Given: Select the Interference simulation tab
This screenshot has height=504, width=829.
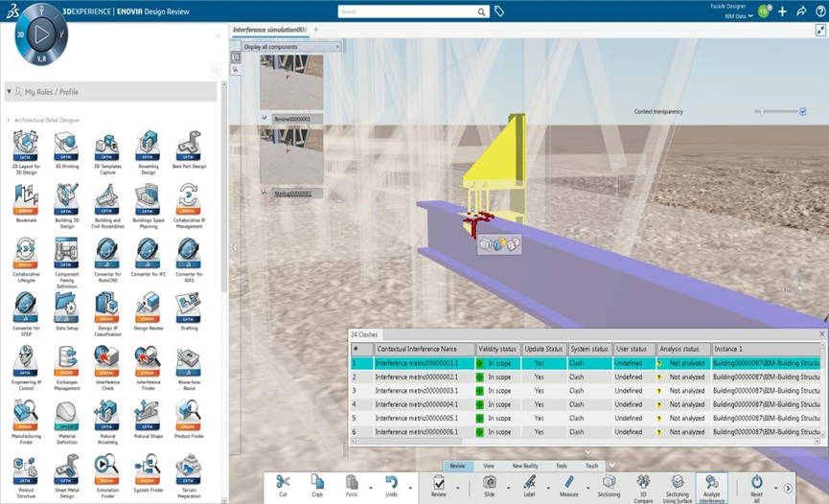Looking at the screenshot, I should 269,30.
